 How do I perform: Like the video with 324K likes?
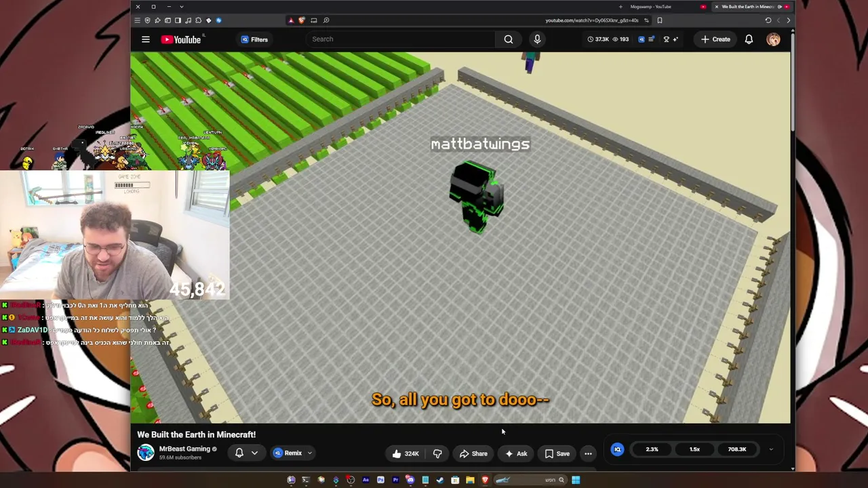pos(406,453)
